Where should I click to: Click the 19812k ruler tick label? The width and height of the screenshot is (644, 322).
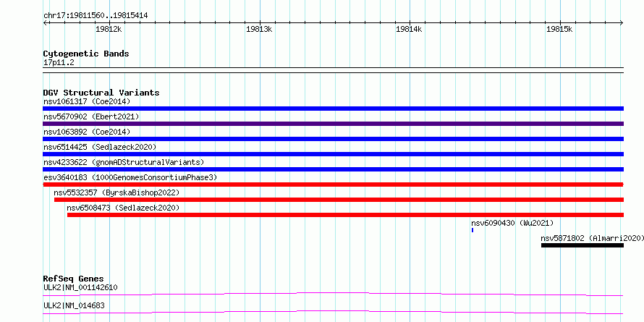point(109,29)
